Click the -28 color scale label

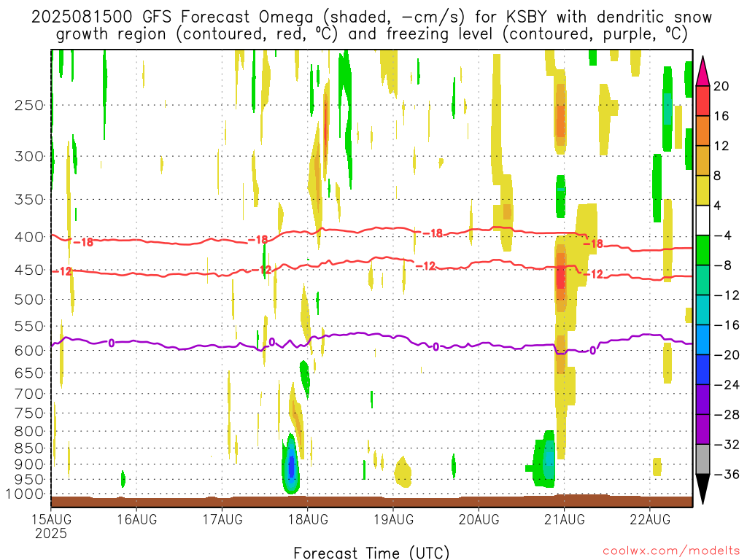click(727, 415)
